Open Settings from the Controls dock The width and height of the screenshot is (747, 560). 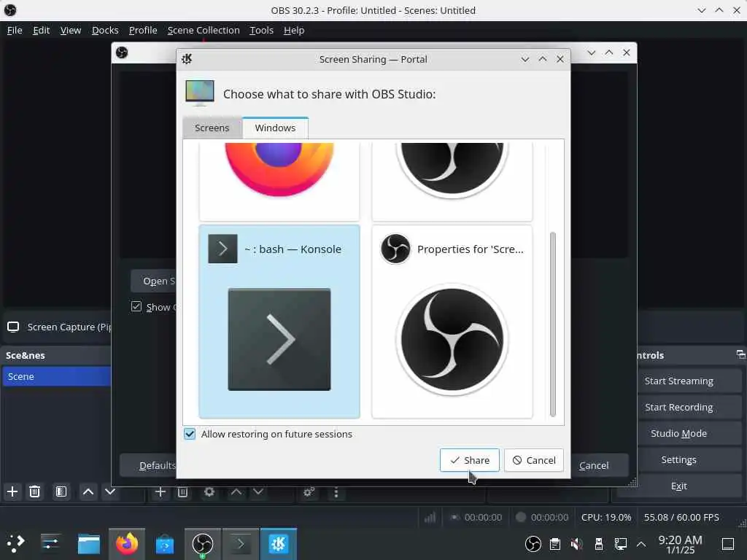pyautogui.click(x=679, y=459)
